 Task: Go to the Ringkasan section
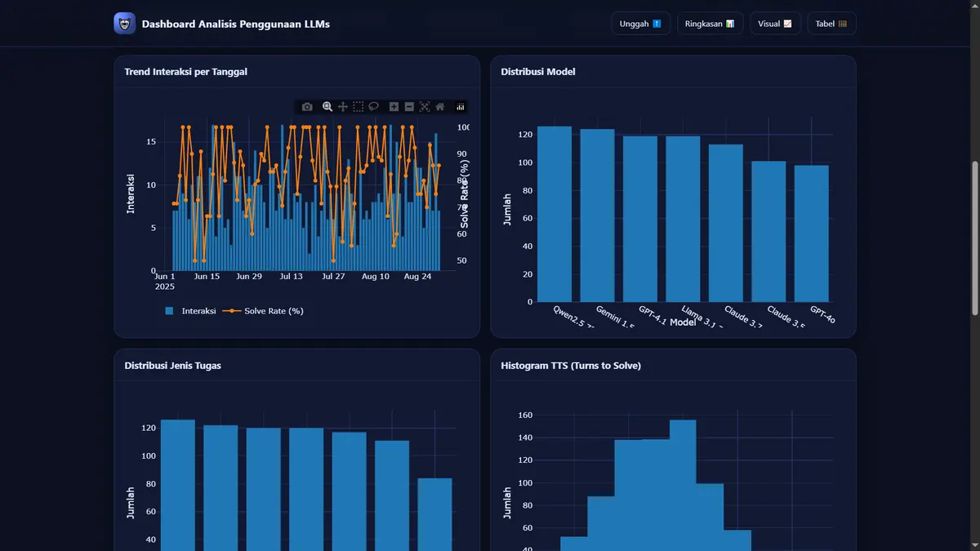coord(710,24)
